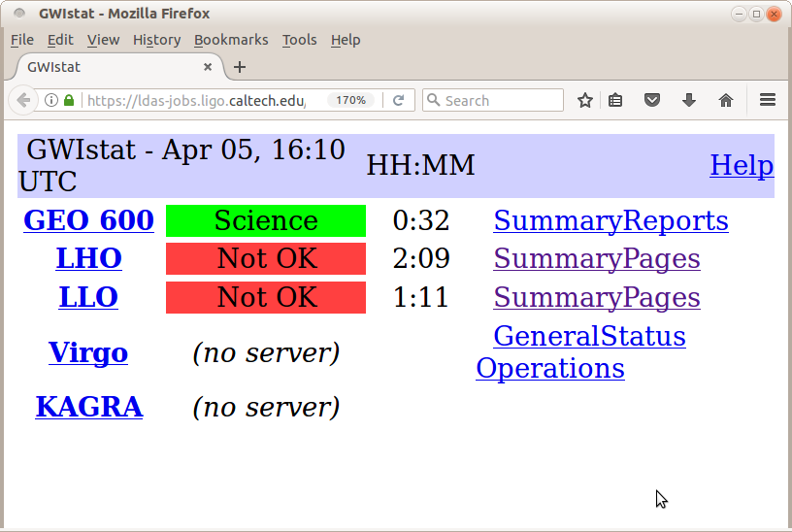Viewport: 792px width, 532px height.
Task: Bookmark this page with the star icon
Action: coord(585,100)
